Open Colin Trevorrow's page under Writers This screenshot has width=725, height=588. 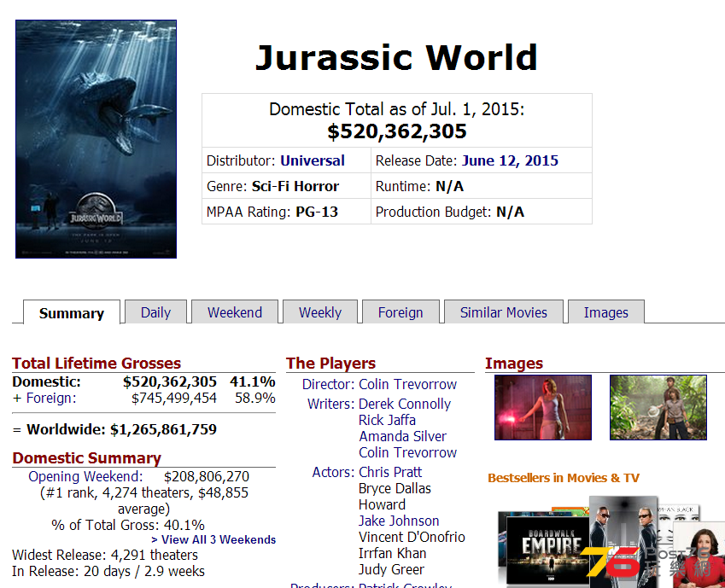click(408, 452)
